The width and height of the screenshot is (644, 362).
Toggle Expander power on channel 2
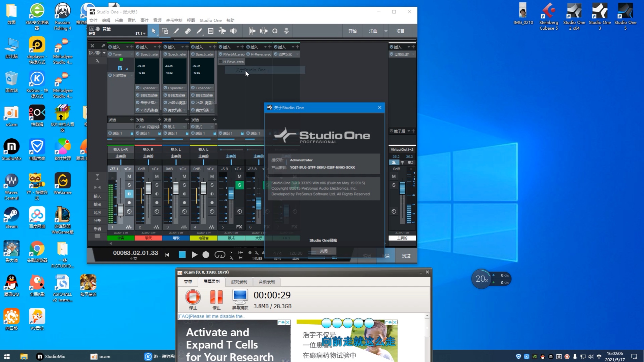point(138,88)
